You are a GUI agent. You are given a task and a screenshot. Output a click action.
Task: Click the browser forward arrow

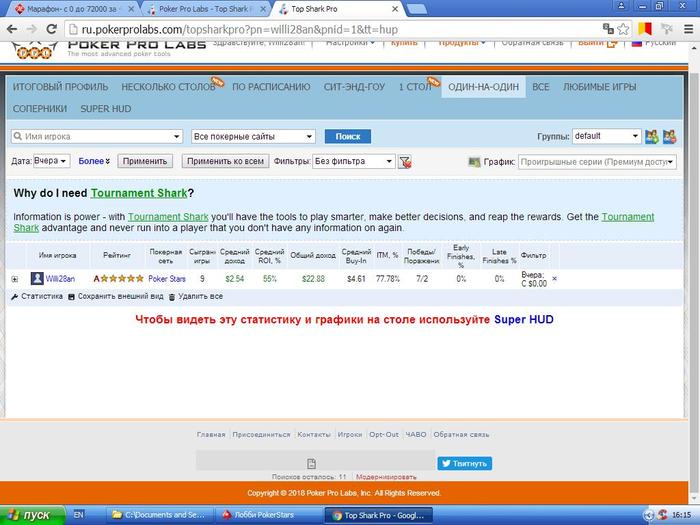point(32,29)
